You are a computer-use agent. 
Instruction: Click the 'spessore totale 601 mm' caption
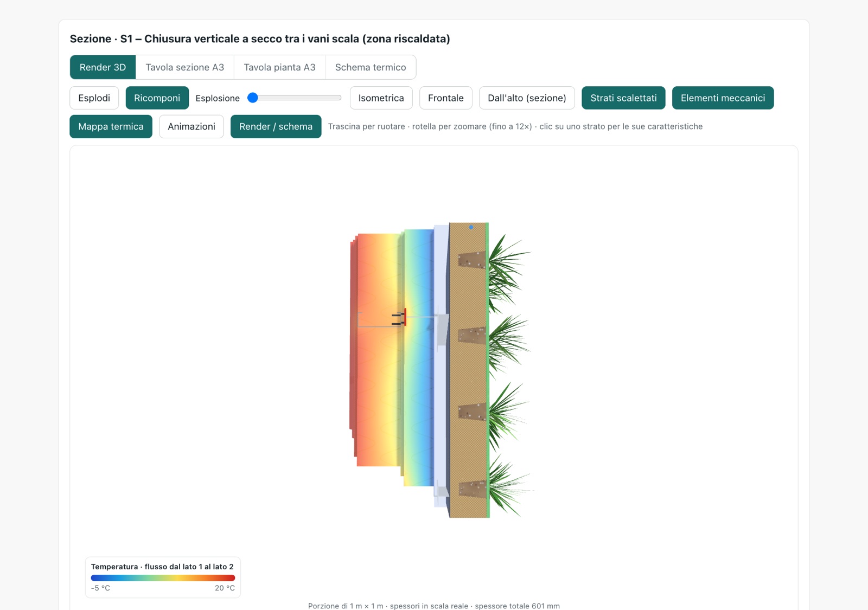517,606
